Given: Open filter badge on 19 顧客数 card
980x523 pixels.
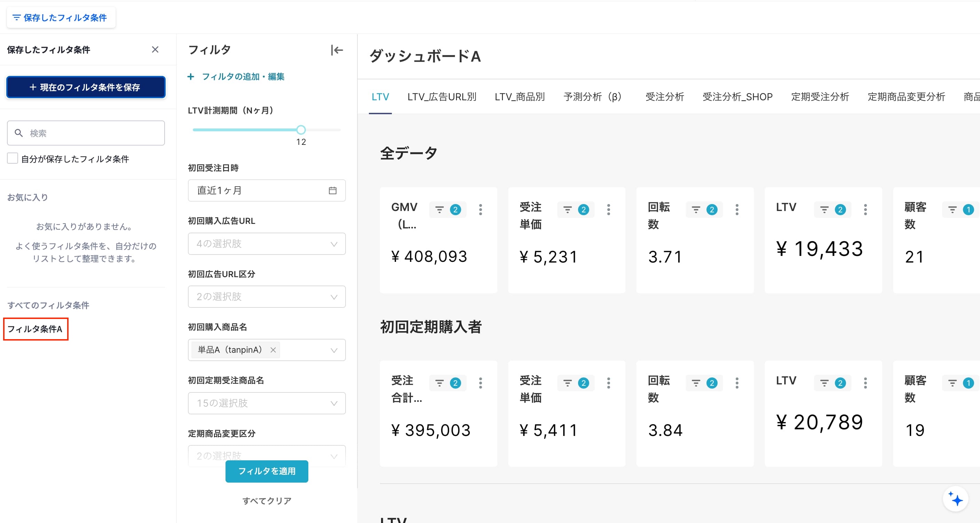Looking at the screenshot, I should click(x=961, y=383).
